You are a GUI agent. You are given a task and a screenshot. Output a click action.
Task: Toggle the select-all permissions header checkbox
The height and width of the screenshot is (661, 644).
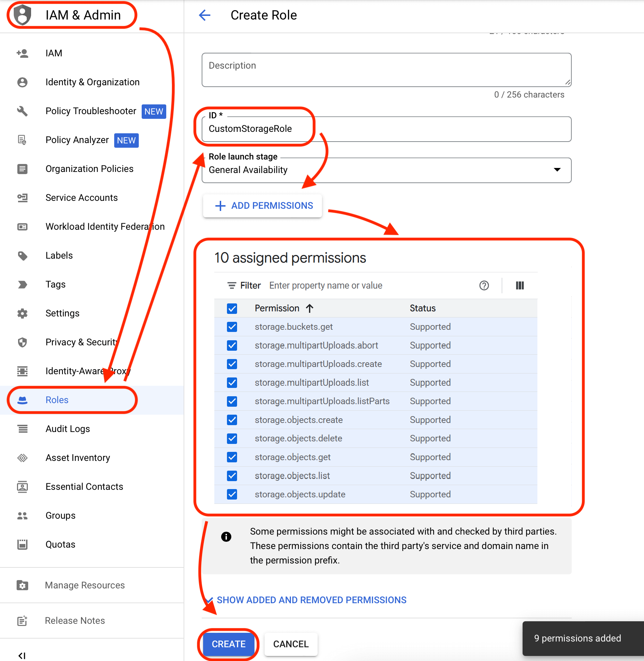[x=232, y=308]
